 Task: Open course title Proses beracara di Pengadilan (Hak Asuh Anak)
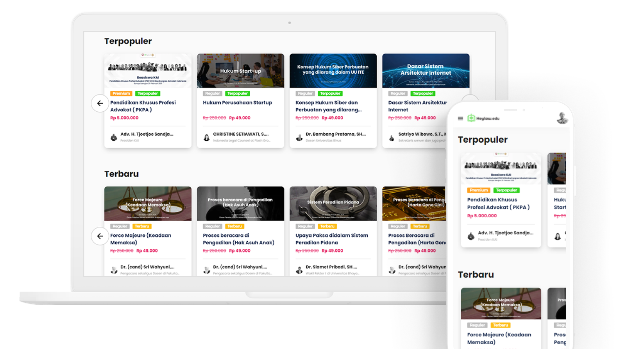tap(238, 239)
